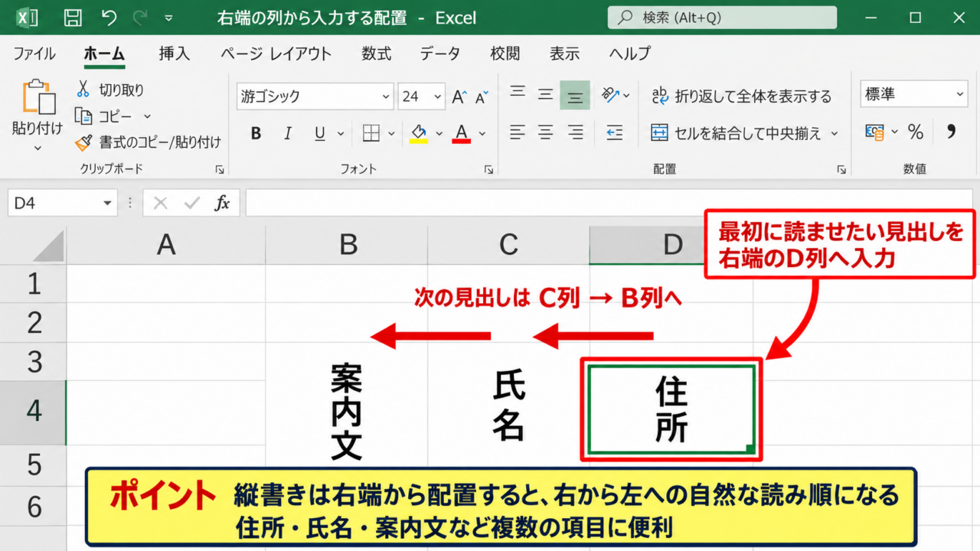This screenshot has height=551, width=980.
Task: Open フォント group dialog launcher
Action: (x=488, y=170)
